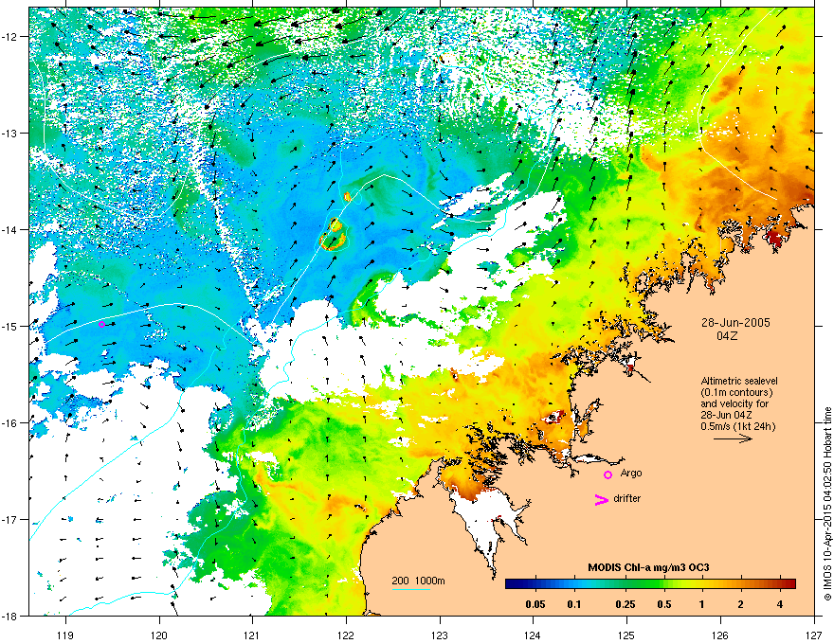Screen dimensions: 834x644
Task: Click the 0.05 color bar value
Action: coord(535,604)
